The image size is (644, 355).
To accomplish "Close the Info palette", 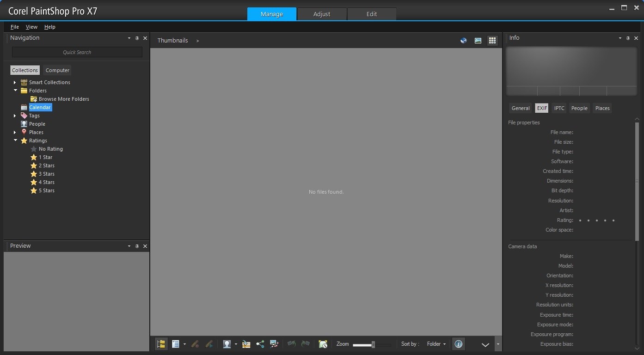I will point(636,38).
